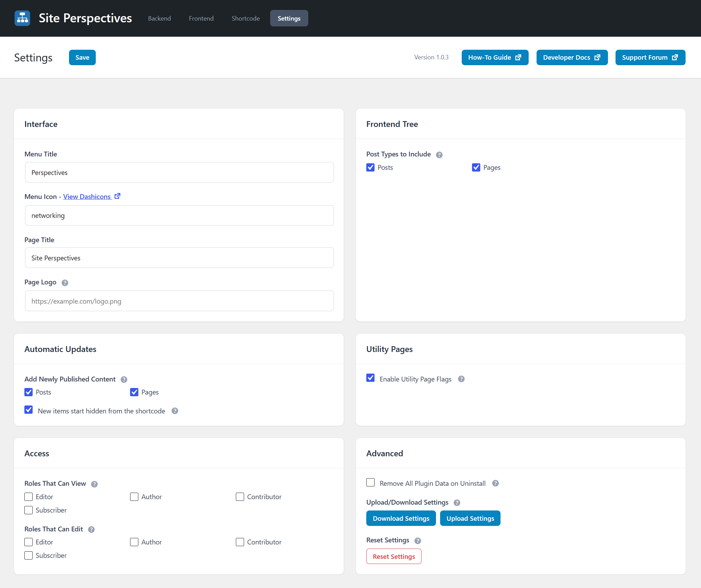Screen dimensions: 701x588
Task: Check Editor under Roles That Can View
Action: [x=28, y=497]
